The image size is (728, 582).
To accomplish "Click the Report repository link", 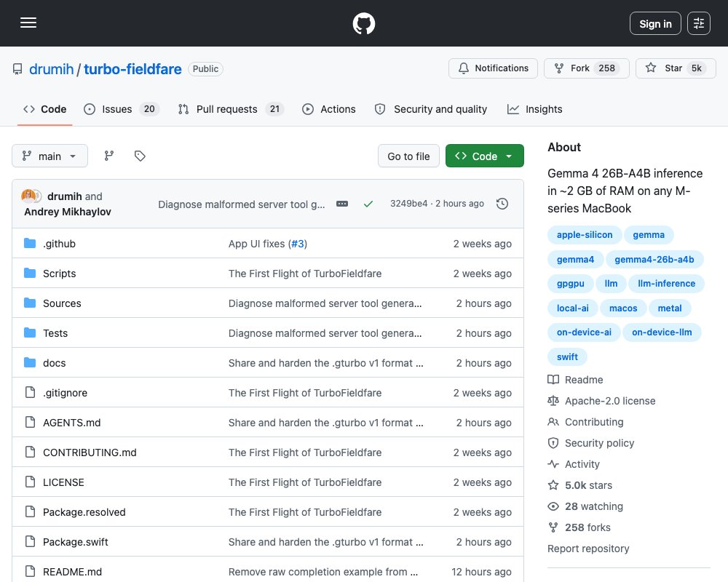I will click(588, 549).
